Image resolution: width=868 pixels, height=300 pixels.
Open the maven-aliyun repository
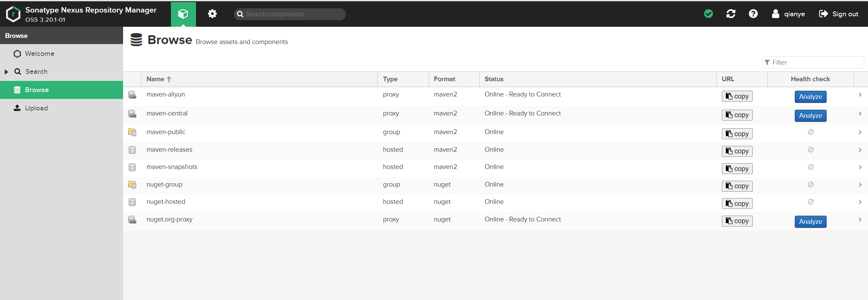pos(165,94)
